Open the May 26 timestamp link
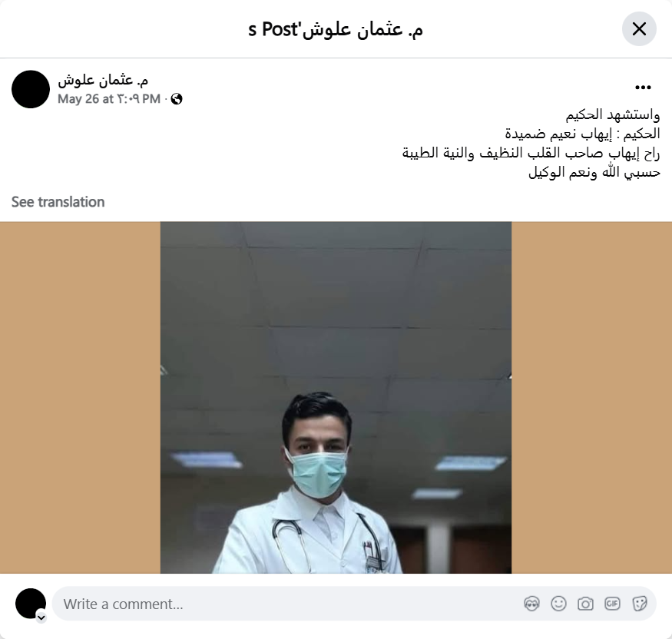The height and width of the screenshot is (639, 672). pyautogui.click(x=109, y=99)
